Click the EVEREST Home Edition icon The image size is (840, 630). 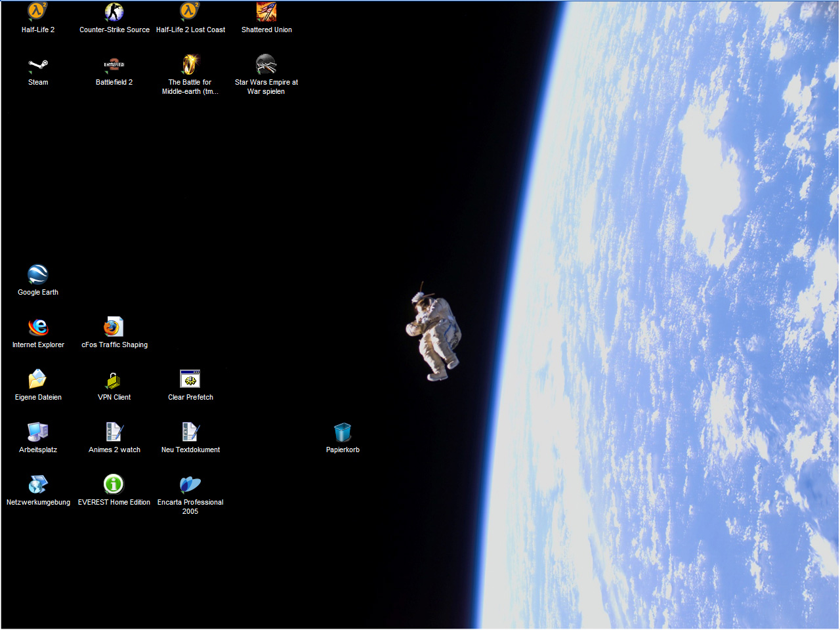click(x=114, y=484)
